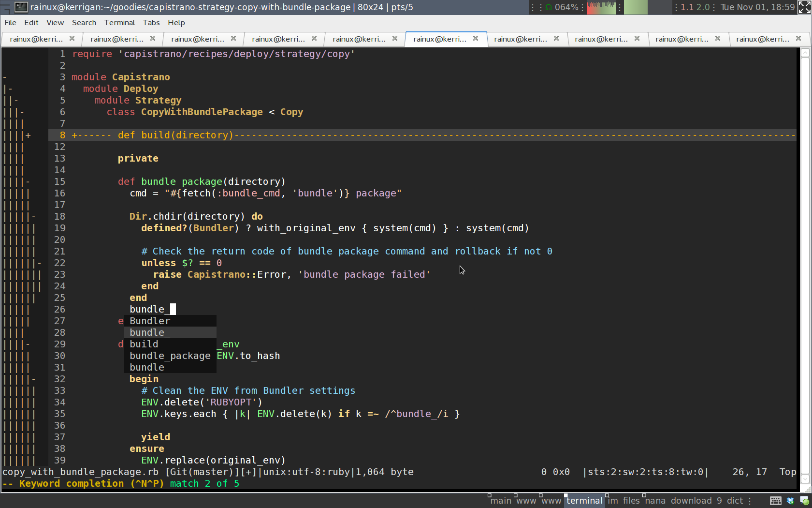
Task: Switch to the last terminal tab
Action: click(768, 39)
